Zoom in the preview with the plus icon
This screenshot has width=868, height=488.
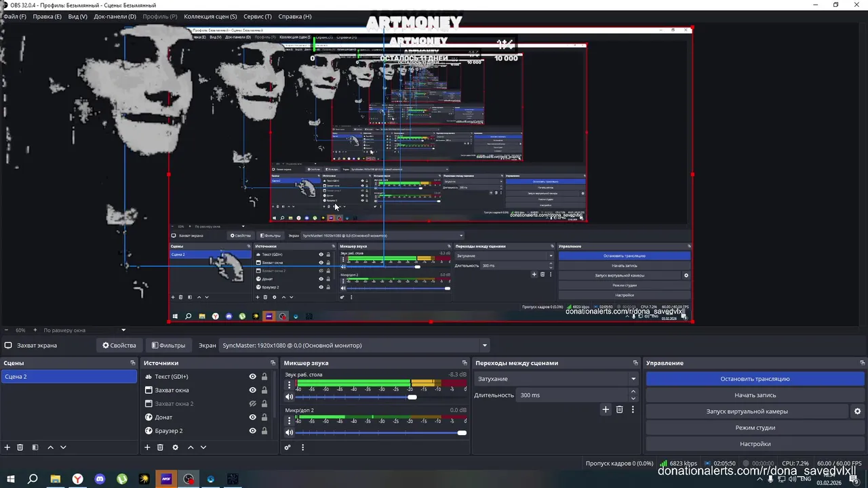click(35, 330)
